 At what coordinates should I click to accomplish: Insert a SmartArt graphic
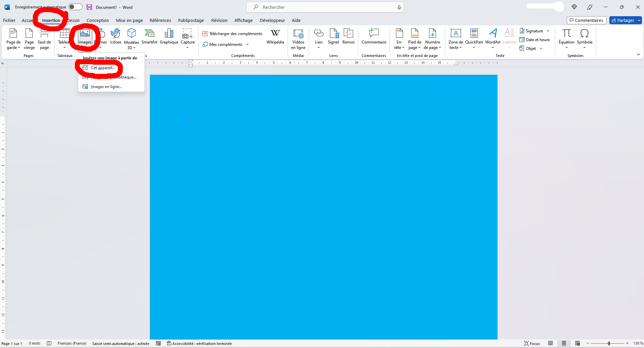point(149,37)
